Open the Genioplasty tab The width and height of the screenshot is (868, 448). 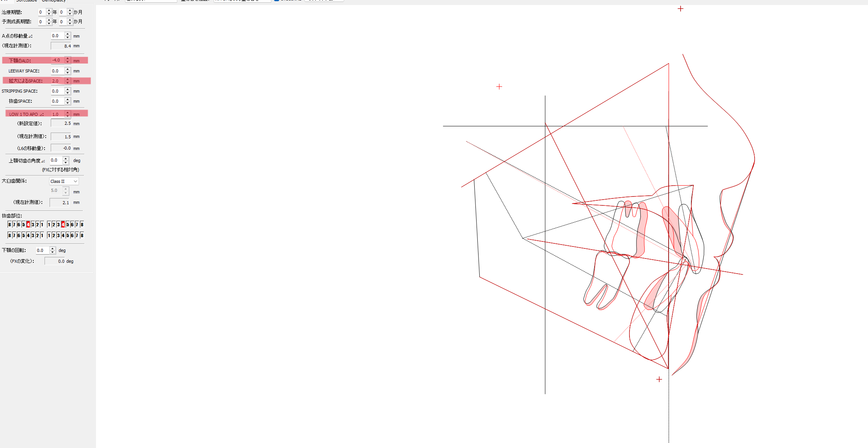coord(54,1)
